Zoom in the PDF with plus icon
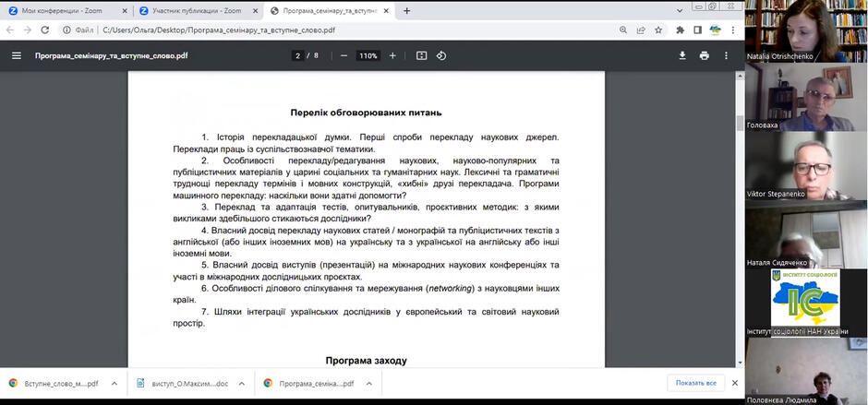 pos(392,56)
